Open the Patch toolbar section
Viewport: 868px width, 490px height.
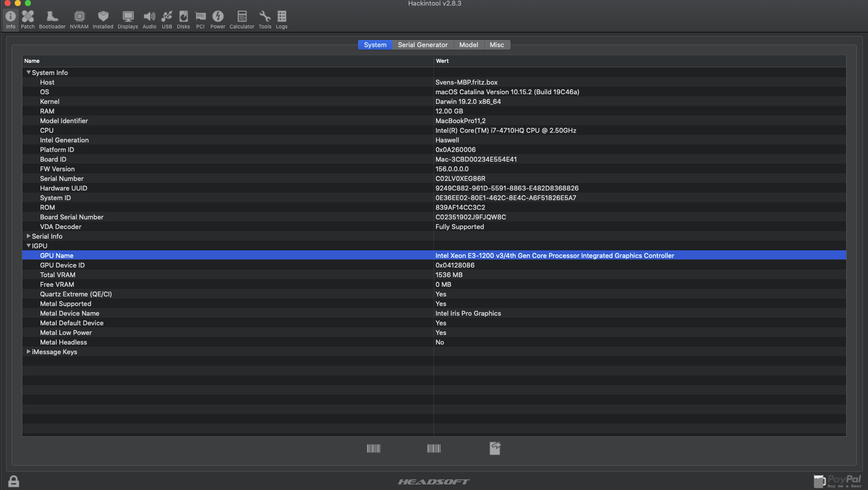click(x=28, y=20)
